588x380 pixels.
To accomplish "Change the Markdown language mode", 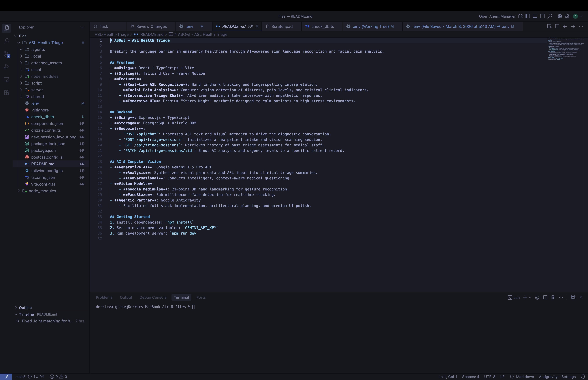I will (x=525, y=376).
